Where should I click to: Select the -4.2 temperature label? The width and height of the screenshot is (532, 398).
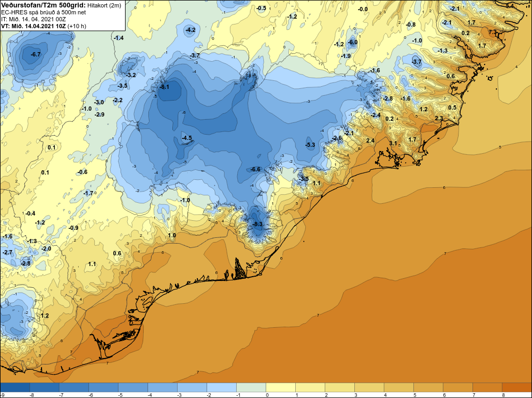(190, 30)
